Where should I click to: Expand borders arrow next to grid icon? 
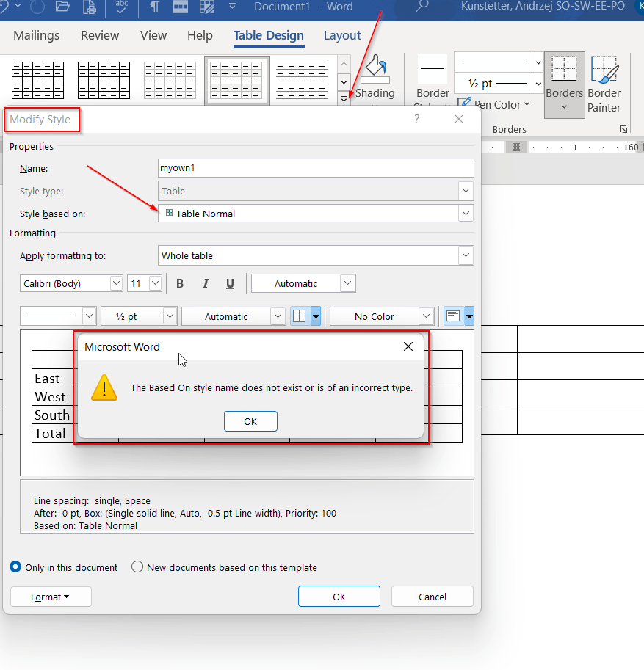(x=316, y=316)
